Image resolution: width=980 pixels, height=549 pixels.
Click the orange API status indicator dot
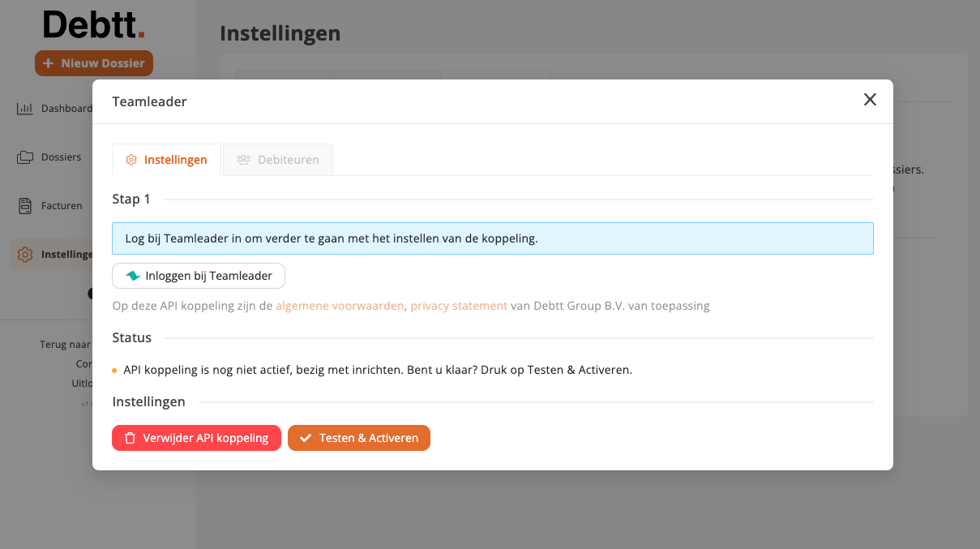(114, 371)
